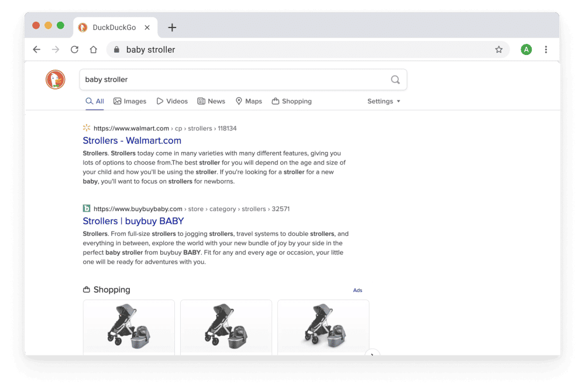Screen dimensions: 585x392
Task: Open the Strollers | buybuy BABY link
Action: (x=133, y=221)
